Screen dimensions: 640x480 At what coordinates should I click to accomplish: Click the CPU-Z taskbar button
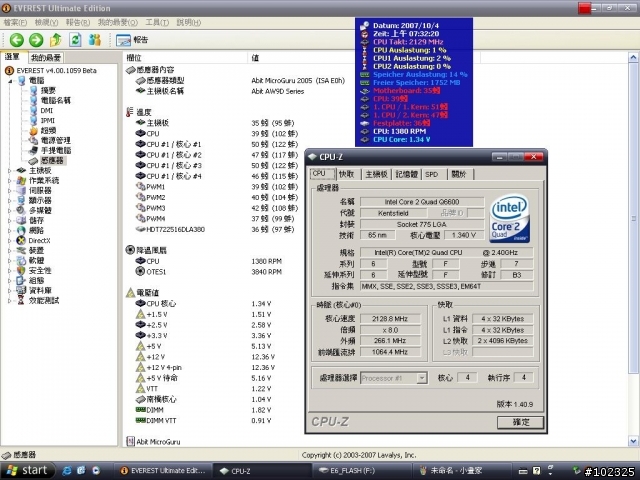click(261, 471)
